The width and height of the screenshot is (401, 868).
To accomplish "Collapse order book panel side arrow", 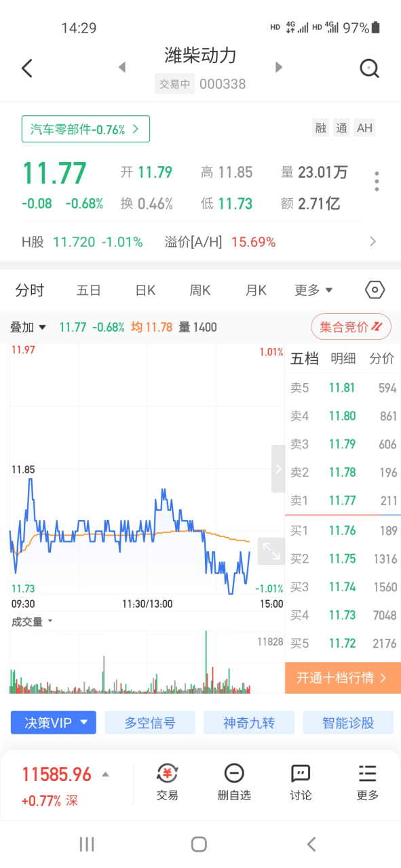I will pos(278,469).
